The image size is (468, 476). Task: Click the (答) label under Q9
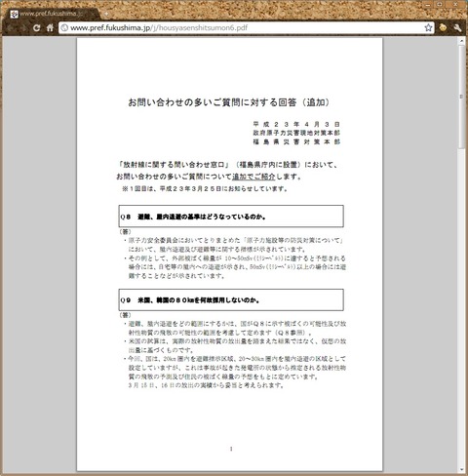pyautogui.click(x=125, y=315)
